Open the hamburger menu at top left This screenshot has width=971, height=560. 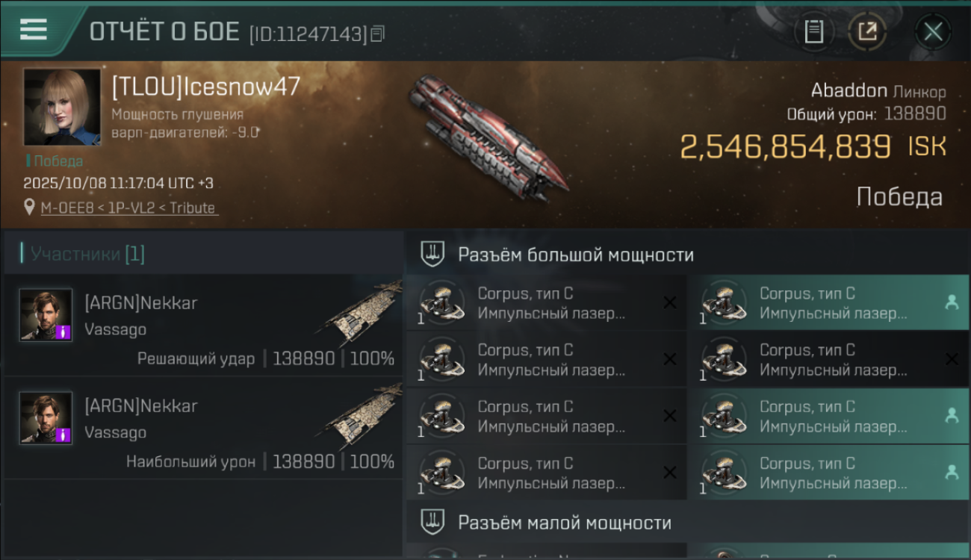34,29
